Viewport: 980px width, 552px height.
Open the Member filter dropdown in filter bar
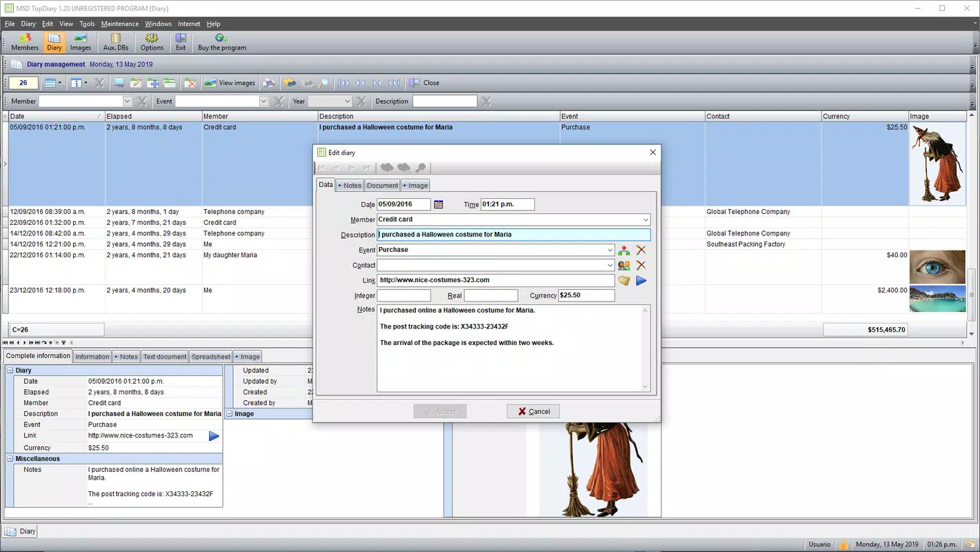126,101
